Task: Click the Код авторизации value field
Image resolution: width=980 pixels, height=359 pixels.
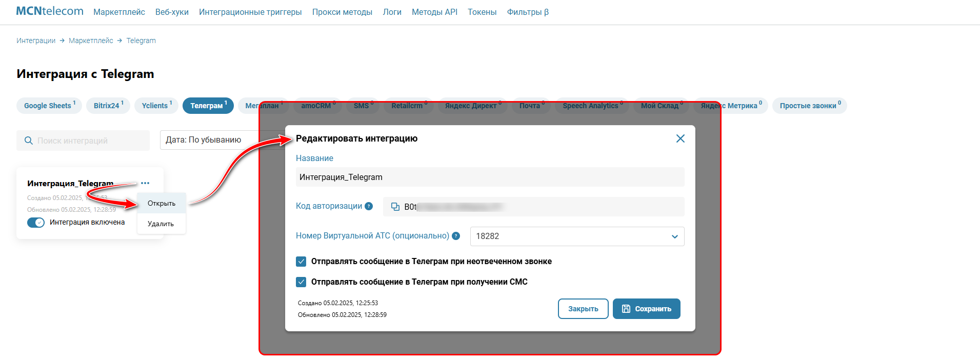Action: click(x=534, y=207)
